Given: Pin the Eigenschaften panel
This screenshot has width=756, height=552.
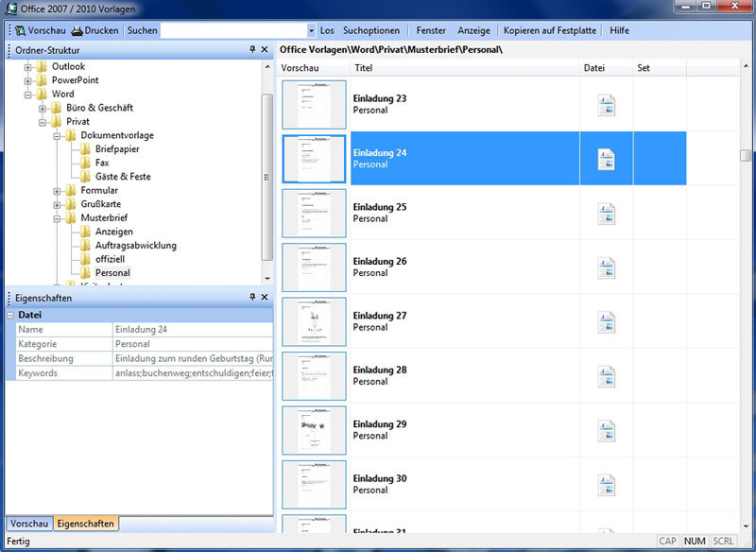Looking at the screenshot, I should pos(252,297).
